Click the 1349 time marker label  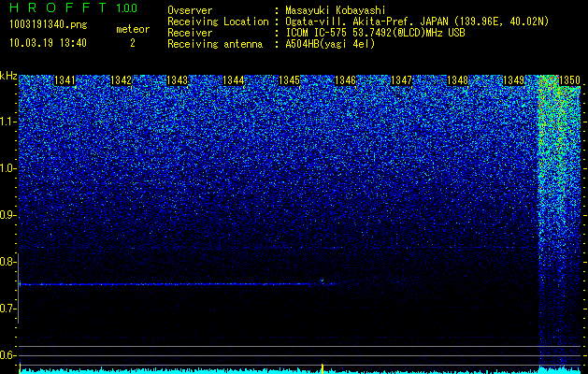coord(513,80)
